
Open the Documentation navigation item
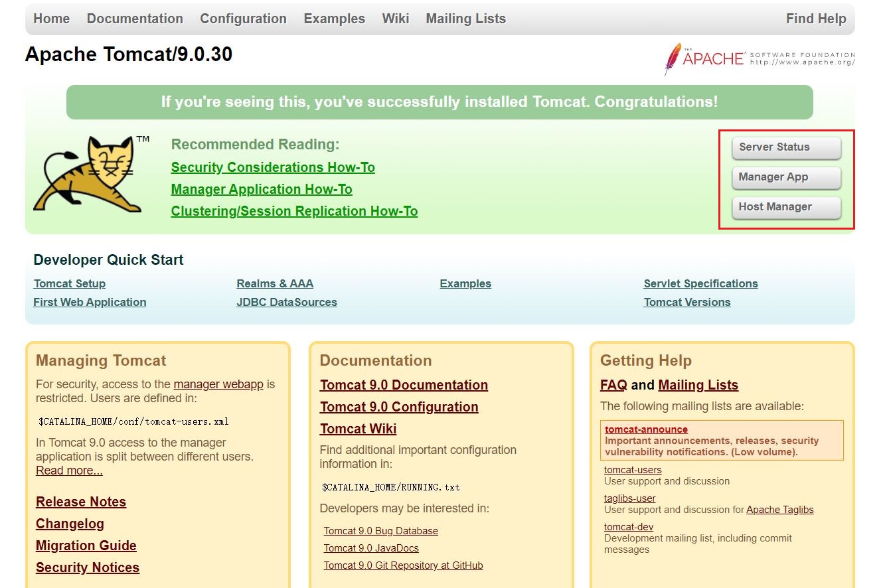pyautogui.click(x=135, y=19)
